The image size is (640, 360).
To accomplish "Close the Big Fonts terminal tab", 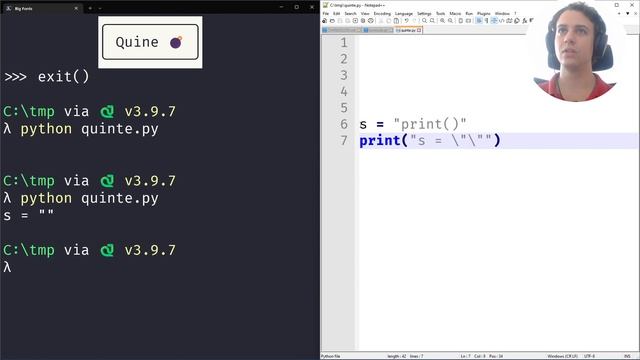I will click(76, 8).
